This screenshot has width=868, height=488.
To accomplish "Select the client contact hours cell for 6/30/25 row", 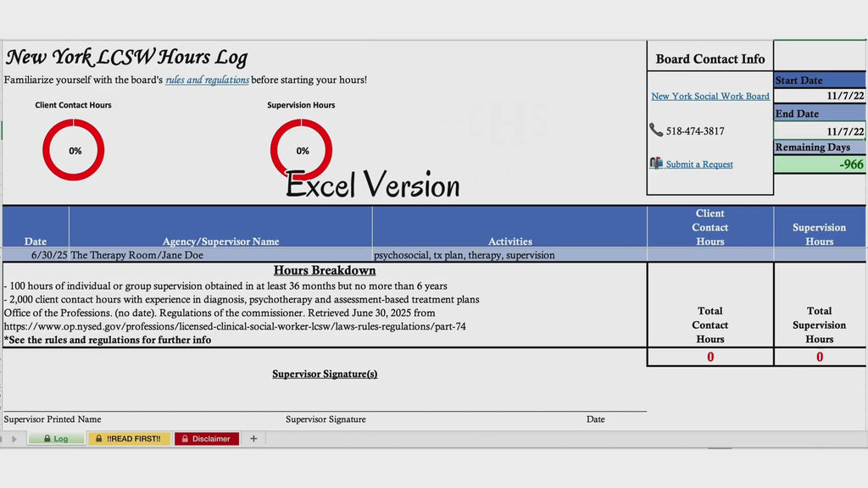I will pyautogui.click(x=710, y=255).
